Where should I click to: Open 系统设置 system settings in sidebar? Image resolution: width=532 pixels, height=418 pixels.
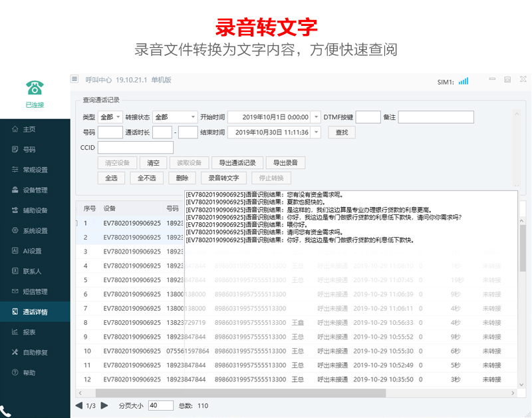[x=35, y=231]
